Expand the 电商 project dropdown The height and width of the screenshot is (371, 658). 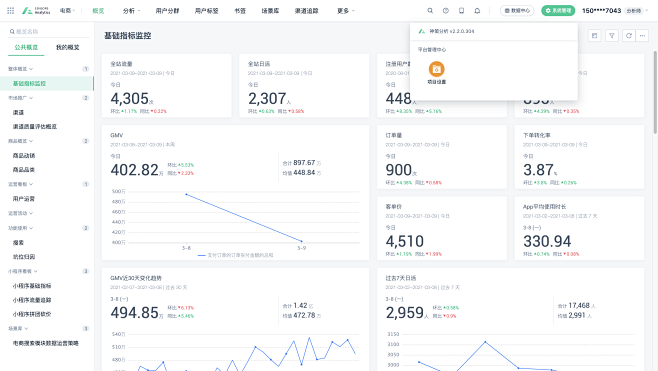pos(67,10)
